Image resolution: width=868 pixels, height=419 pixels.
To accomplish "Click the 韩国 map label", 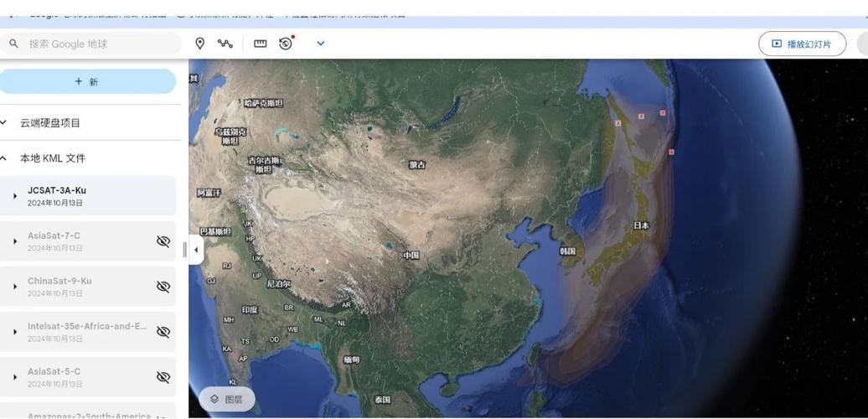I will [567, 251].
